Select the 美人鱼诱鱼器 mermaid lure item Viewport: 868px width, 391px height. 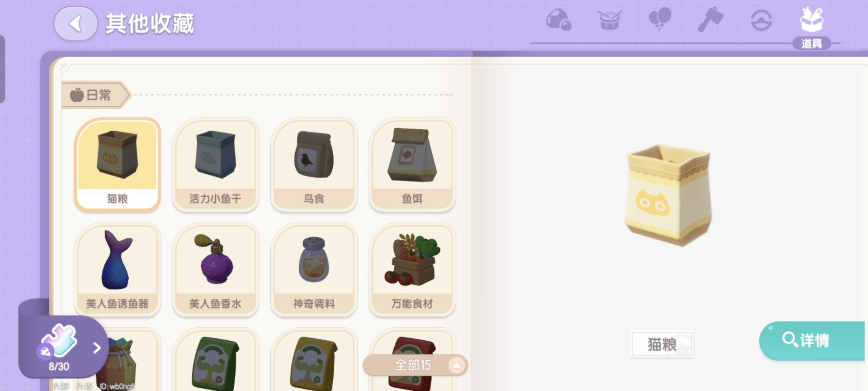[x=118, y=270]
